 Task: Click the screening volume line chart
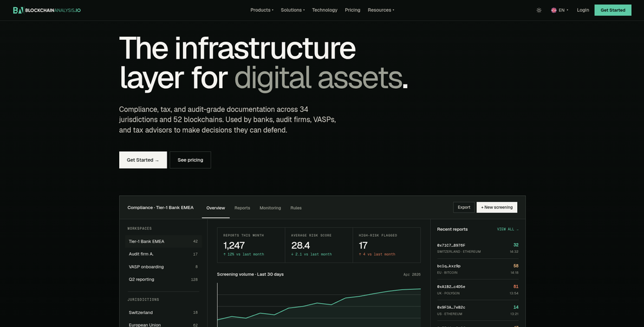319,304
